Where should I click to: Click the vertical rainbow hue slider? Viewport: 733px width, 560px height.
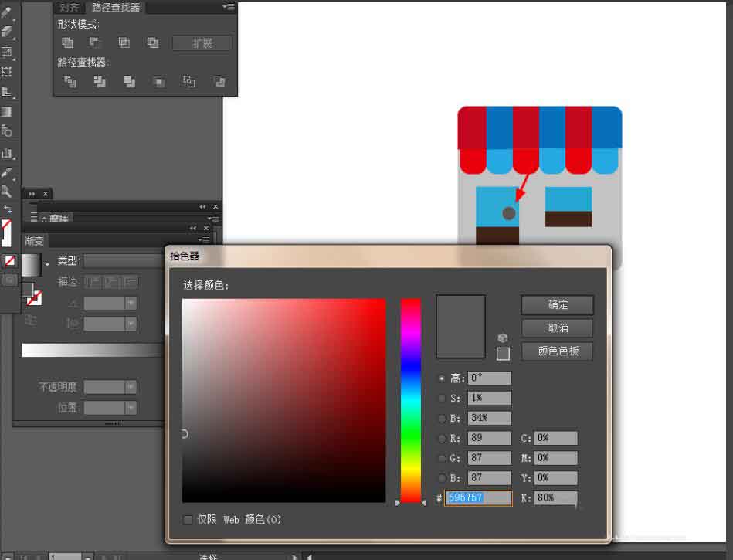410,401
